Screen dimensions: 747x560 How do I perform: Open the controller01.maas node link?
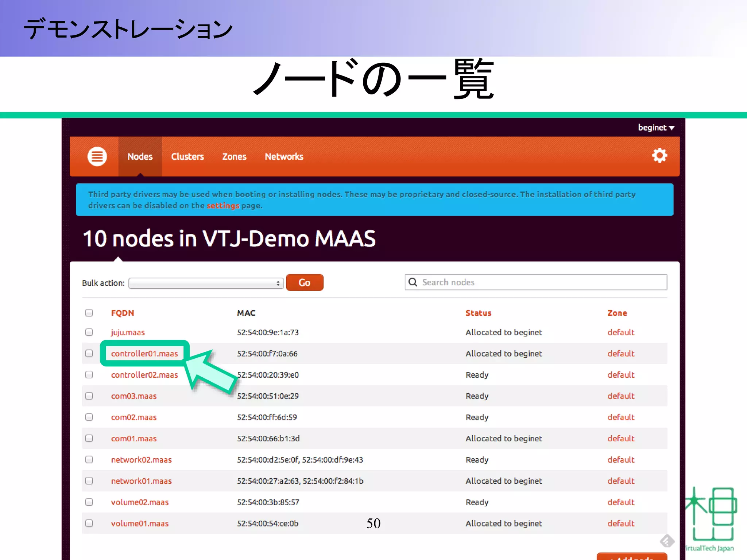[144, 354]
